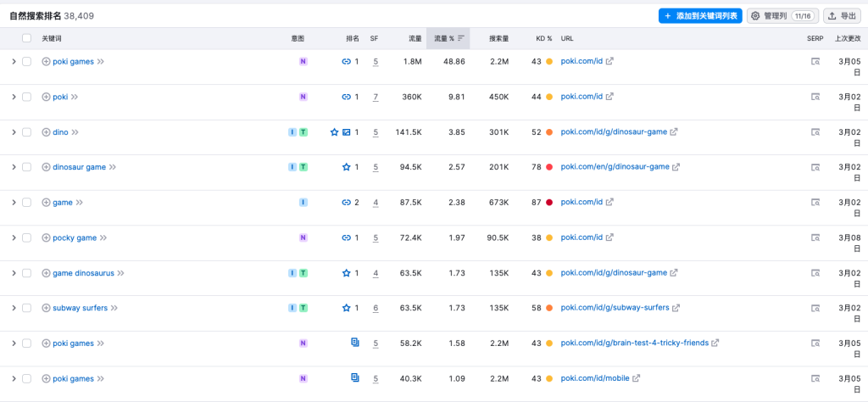868x402 pixels.
Task: Click traffic value 141.5K
Action: click(x=409, y=132)
